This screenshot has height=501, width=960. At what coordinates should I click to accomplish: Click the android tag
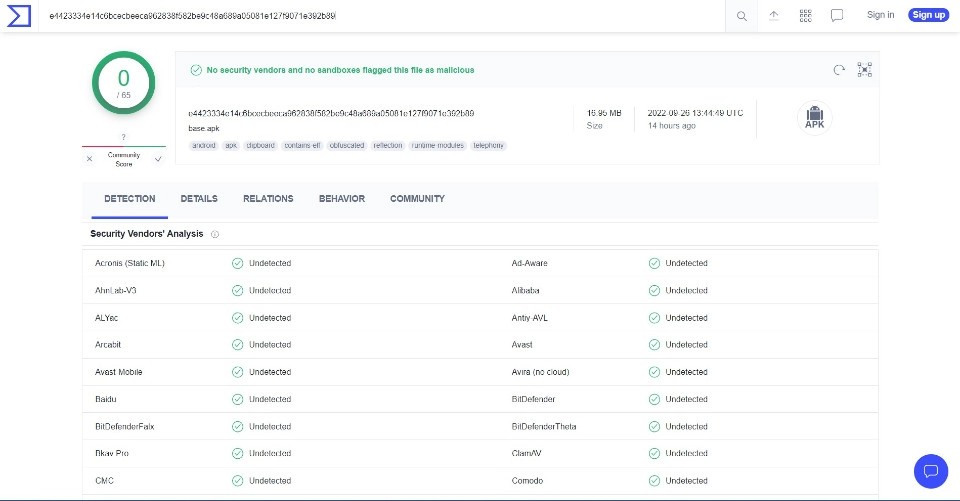pos(204,146)
